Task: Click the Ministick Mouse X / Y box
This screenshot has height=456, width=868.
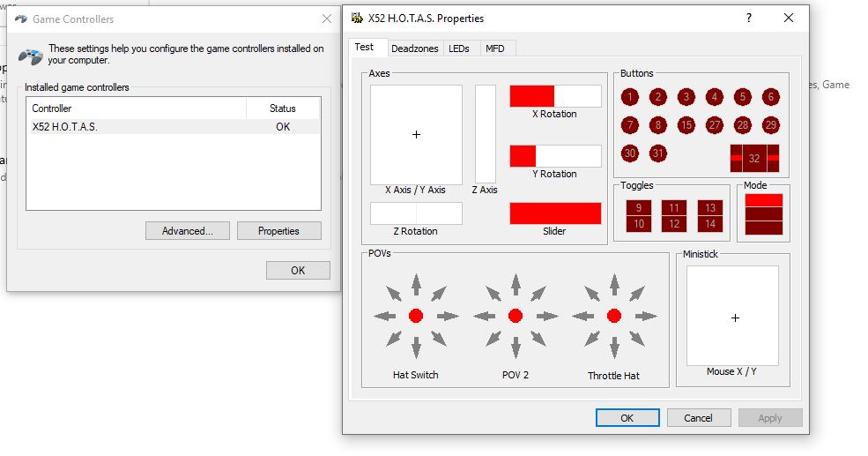Action: pyautogui.click(x=732, y=316)
